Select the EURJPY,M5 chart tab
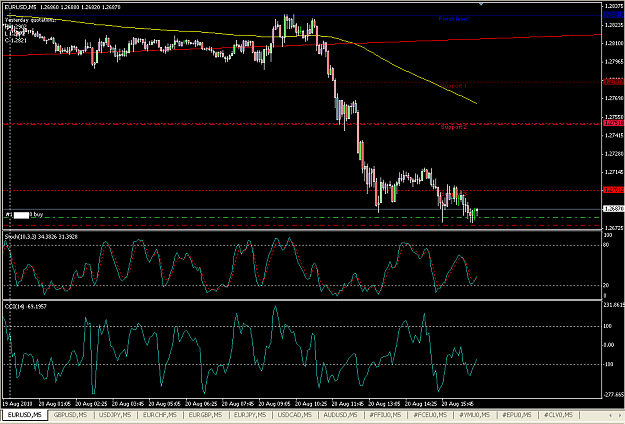The image size is (625, 424). click(250, 415)
